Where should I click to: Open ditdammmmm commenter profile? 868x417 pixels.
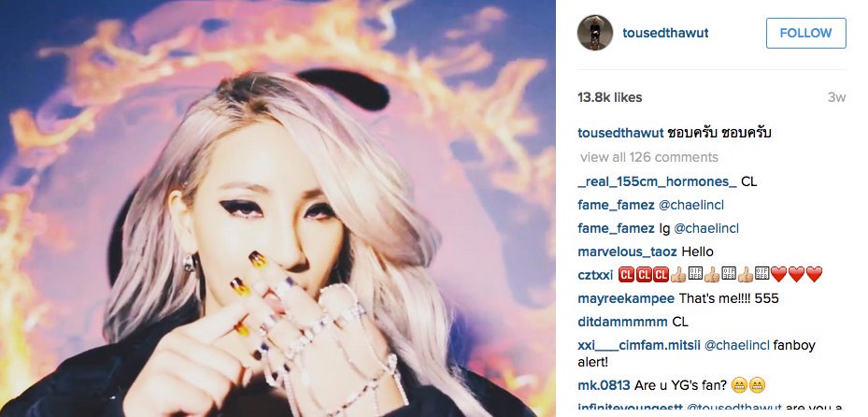pos(623,322)
